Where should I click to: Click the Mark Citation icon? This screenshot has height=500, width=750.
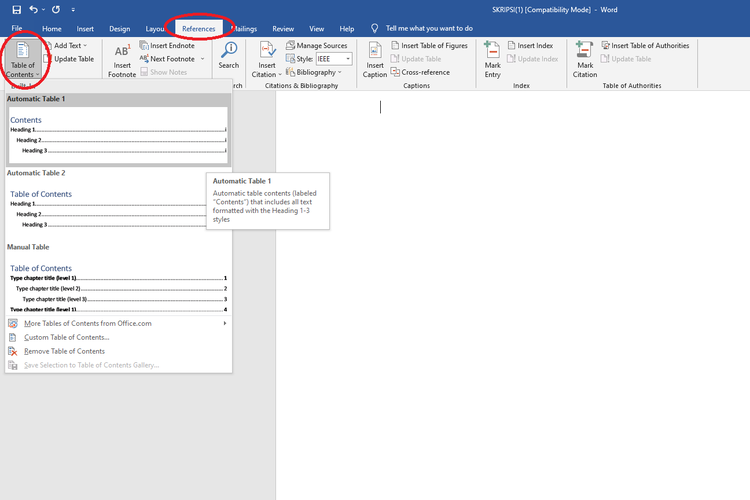coord(585,52)
